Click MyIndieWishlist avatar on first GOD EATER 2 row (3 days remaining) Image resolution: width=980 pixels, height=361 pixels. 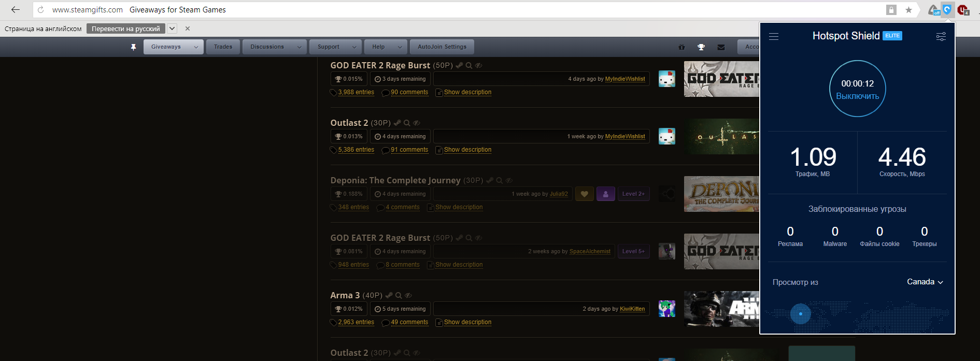pos(667,79)
